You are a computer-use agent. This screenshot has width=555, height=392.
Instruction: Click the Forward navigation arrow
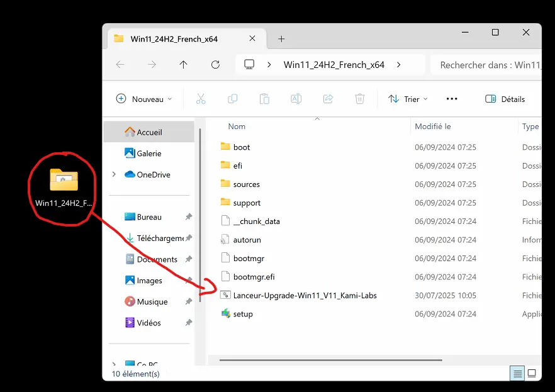click(x=152, y=64)
